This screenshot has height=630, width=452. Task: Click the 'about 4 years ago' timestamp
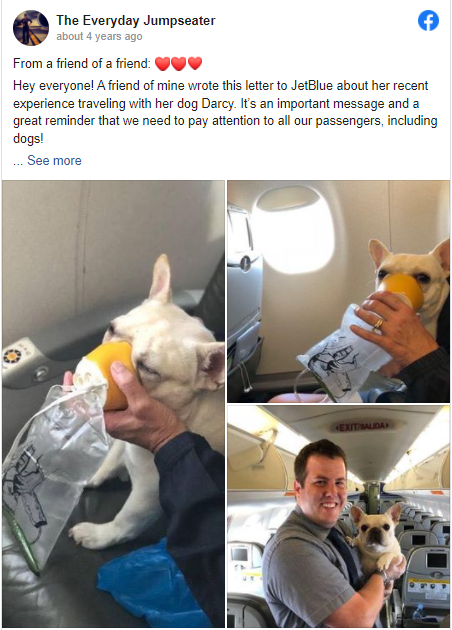tap(99, 37)
